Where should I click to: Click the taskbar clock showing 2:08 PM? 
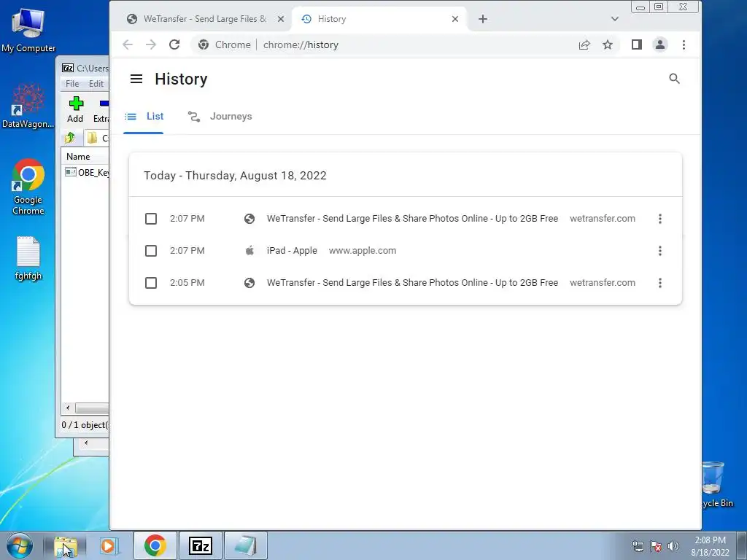coord(710,546)
